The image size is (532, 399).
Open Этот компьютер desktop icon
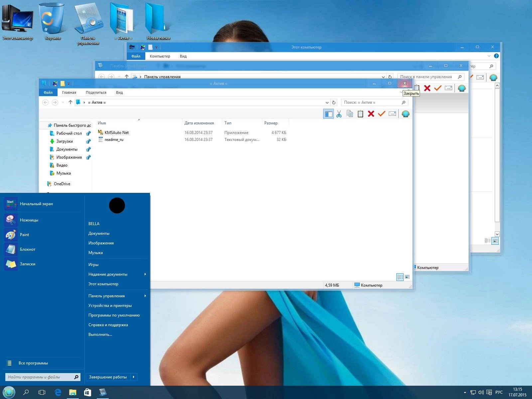[x=18, y=22]
